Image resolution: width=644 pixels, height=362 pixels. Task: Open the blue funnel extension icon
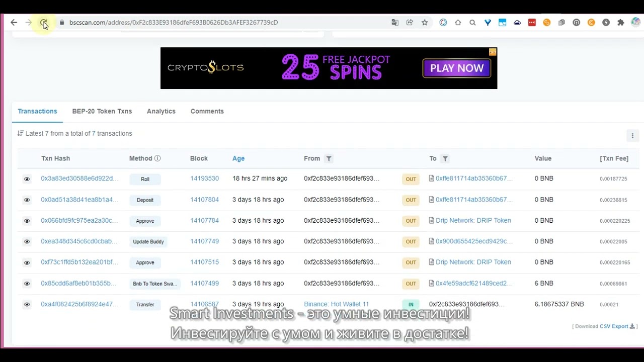488,22
